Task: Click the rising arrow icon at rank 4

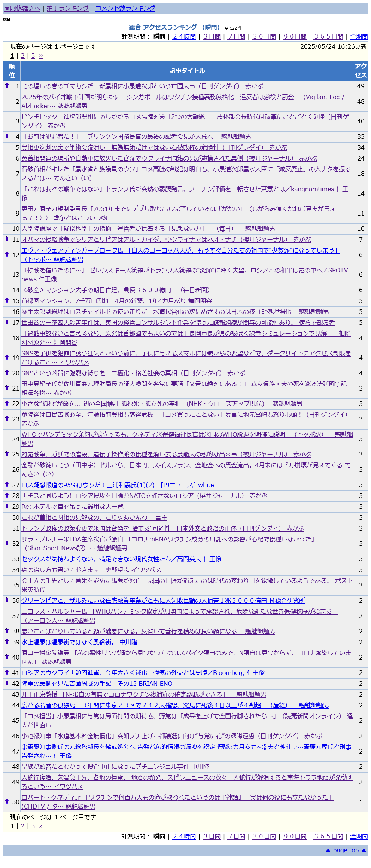Action: [x=7, y=136]
